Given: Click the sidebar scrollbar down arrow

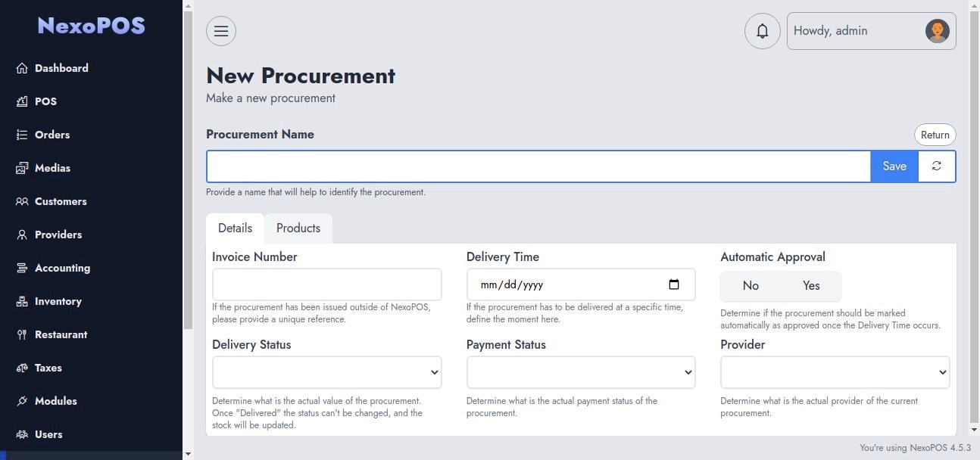Looking at the screenshot, I should coord(188,455).
